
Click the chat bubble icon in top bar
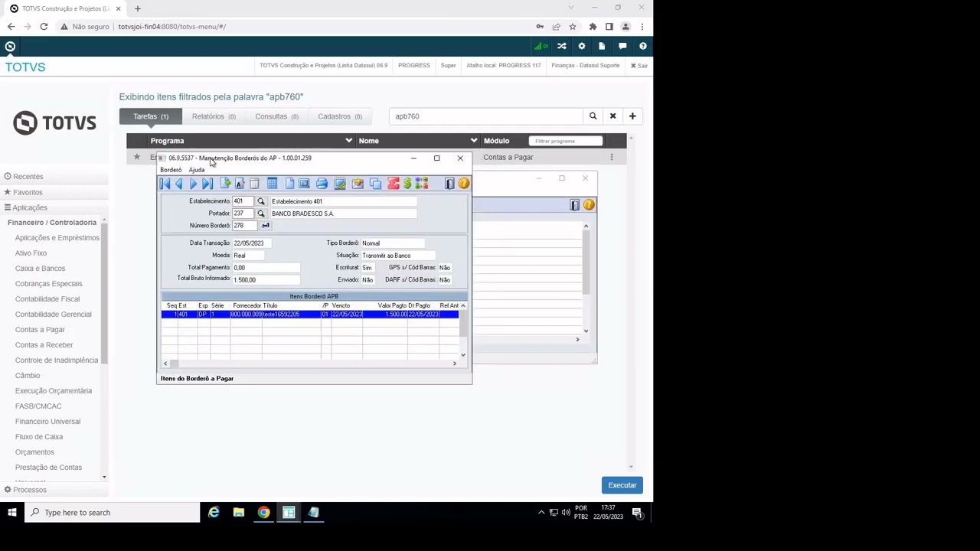[x=622, y=46]
